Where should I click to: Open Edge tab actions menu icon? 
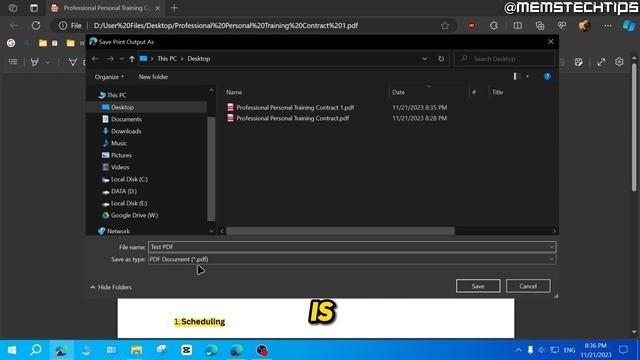coord(33,8)
